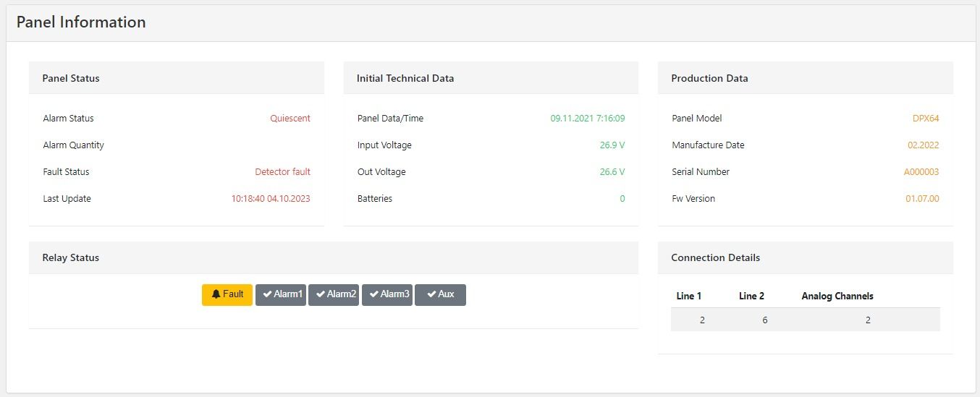Click the checkmark icon on Alarm1 relay

pos(267,294)
